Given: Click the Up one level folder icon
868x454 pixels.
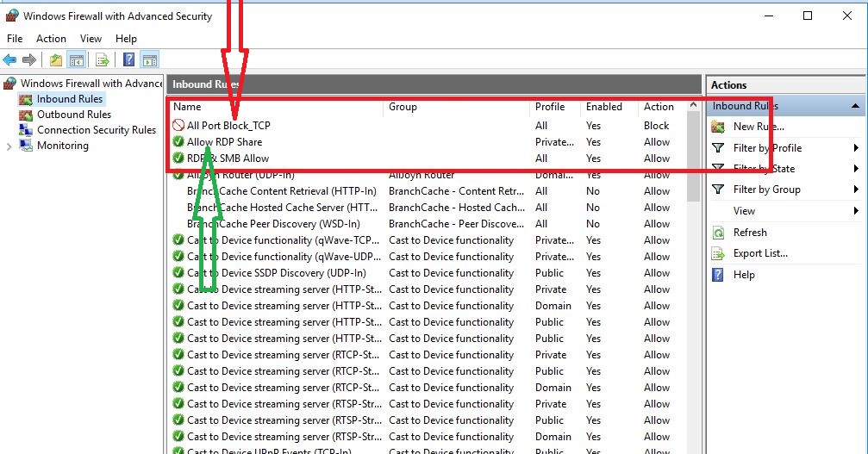Looking at the screenshot, I should (55, 59).
